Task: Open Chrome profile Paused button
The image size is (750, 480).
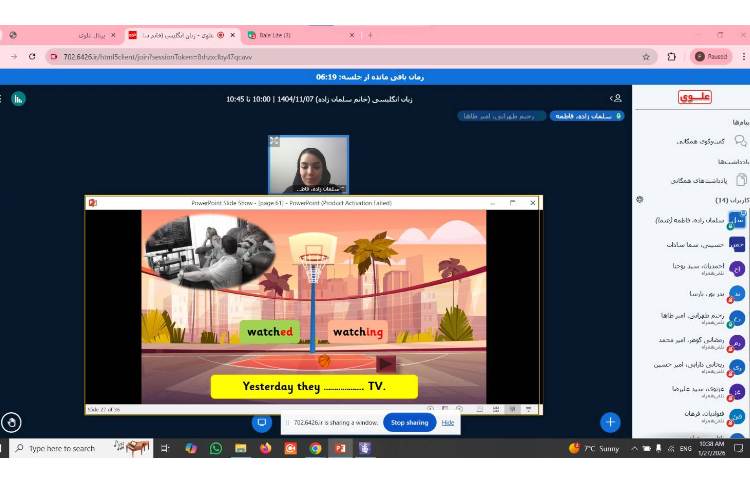Action: tap(711, 57)
